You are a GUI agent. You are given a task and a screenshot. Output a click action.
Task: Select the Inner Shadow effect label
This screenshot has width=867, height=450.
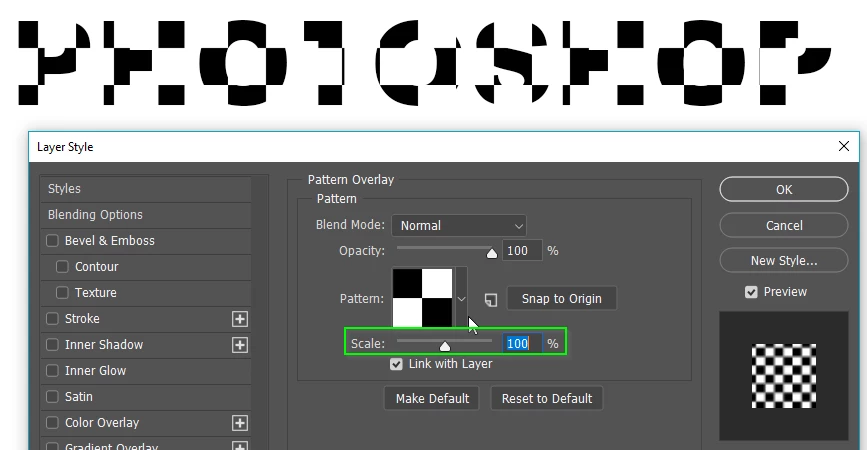pos(104,344)
